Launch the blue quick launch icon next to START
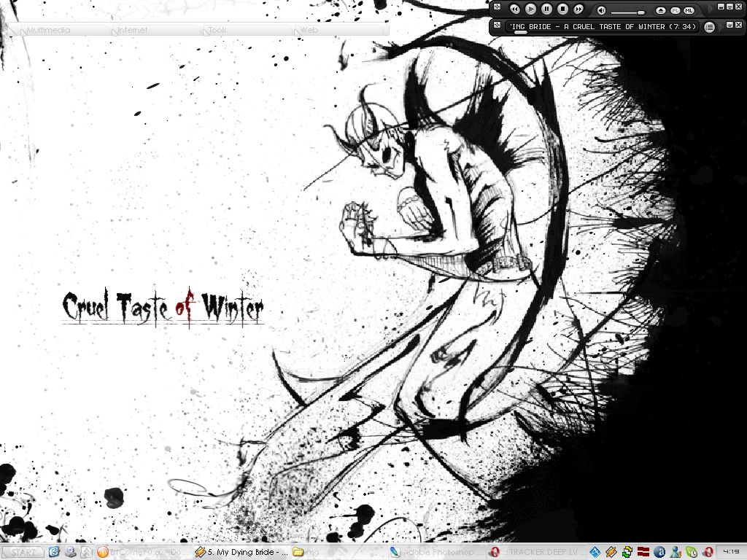The width and height of the screenshot is (747, 560). click(54, 553)
